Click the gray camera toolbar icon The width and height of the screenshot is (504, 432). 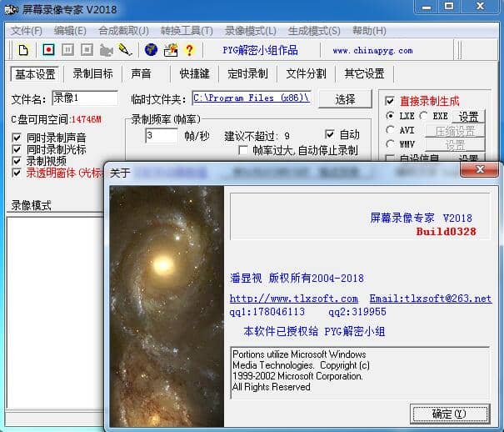107,50
